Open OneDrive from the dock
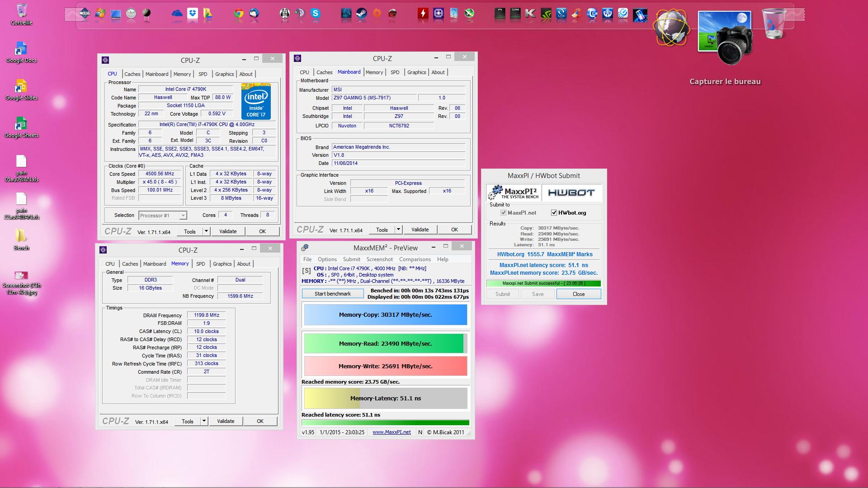Screen dimensions: 868x488 pyautogui.click(x=177, y=14)
